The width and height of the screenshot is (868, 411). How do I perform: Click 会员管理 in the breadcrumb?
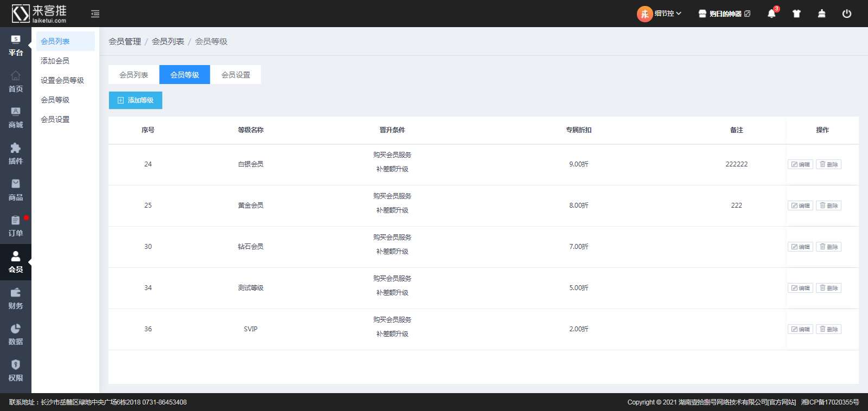tap(125, 41)
